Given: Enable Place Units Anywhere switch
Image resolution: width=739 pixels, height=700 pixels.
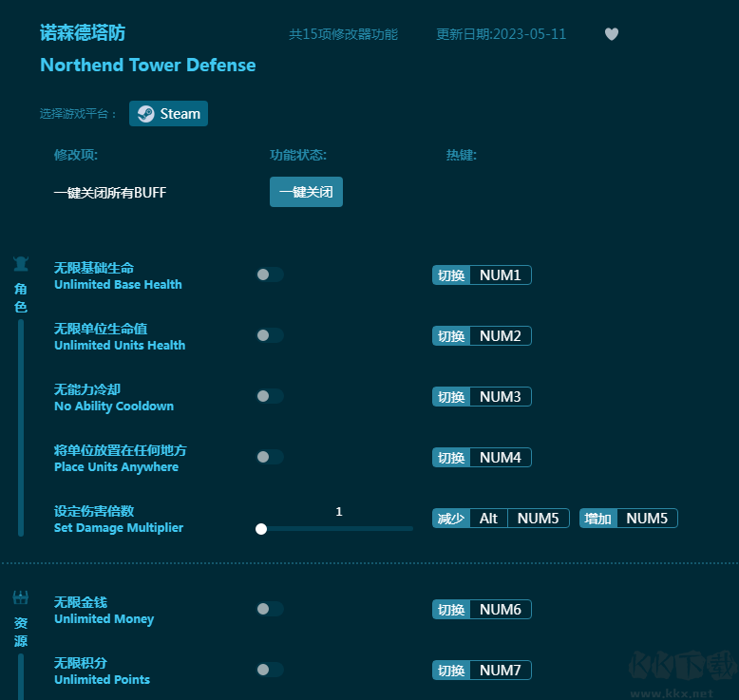Looking at the screenshot, I should [269, 458].
